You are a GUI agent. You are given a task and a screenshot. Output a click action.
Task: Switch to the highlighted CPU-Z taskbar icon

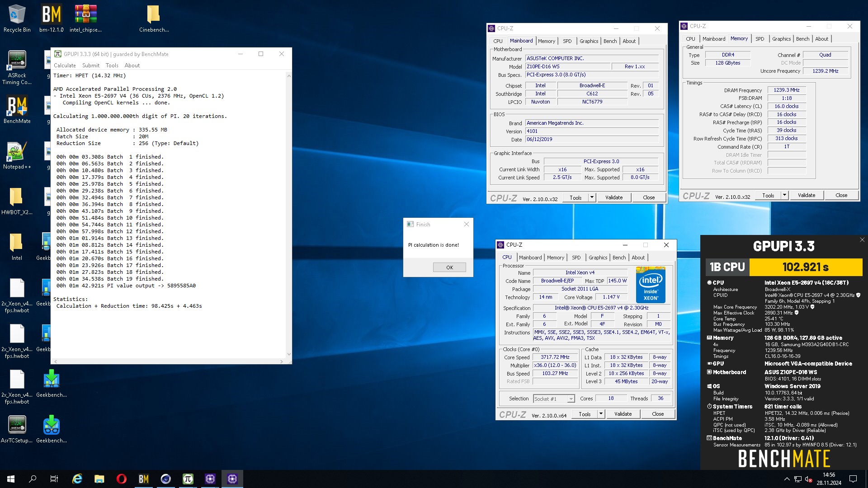232,479
